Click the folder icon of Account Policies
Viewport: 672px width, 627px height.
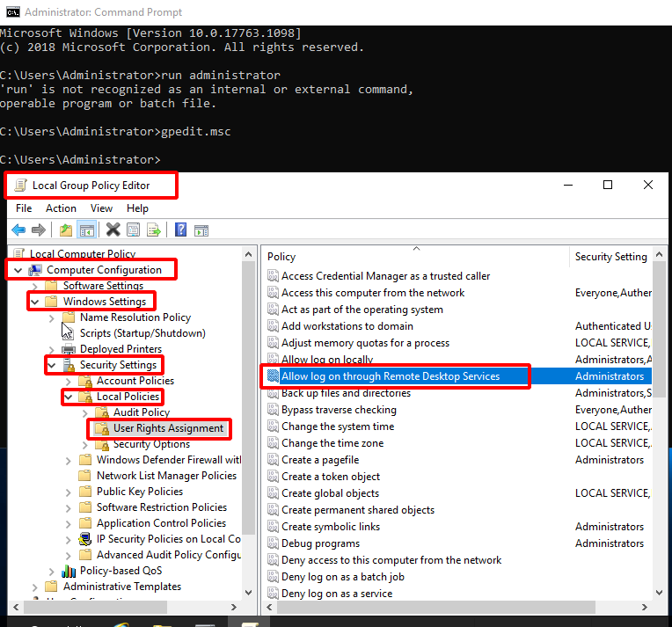[x=85, y=381]
